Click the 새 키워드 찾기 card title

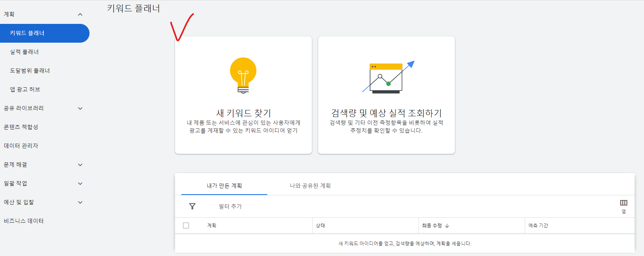click(x=243, y=113)
